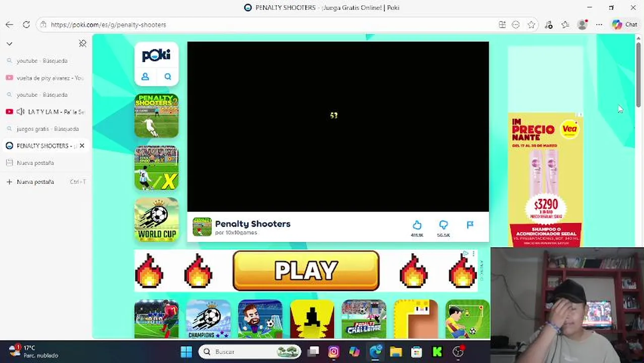Click the 'Penalty Shooters' title text
644x363 pixels.
click(x=252, y=224)
